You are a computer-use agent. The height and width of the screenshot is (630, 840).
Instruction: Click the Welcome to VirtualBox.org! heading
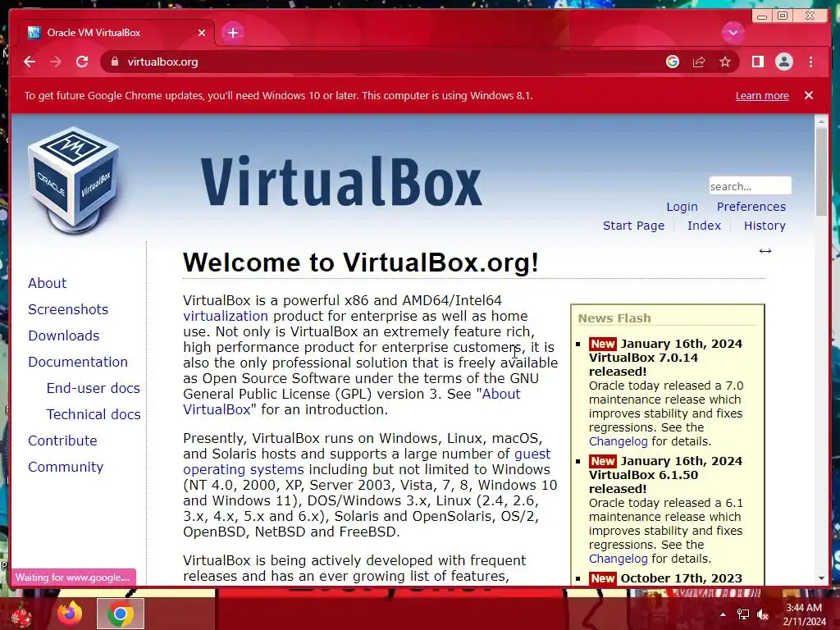(x=361, y=262)
